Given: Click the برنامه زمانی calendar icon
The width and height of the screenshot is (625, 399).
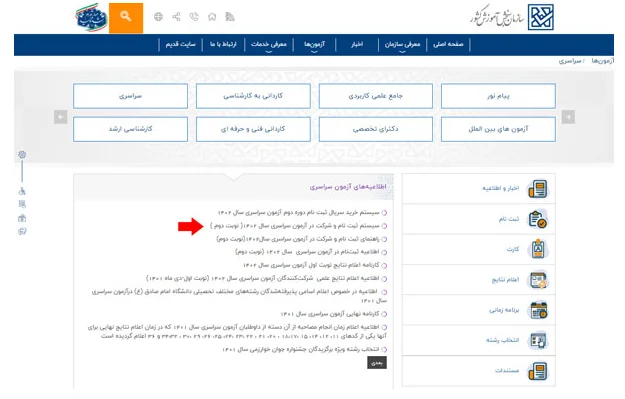Looking at the screenshot, I should (x=538, y=310).
